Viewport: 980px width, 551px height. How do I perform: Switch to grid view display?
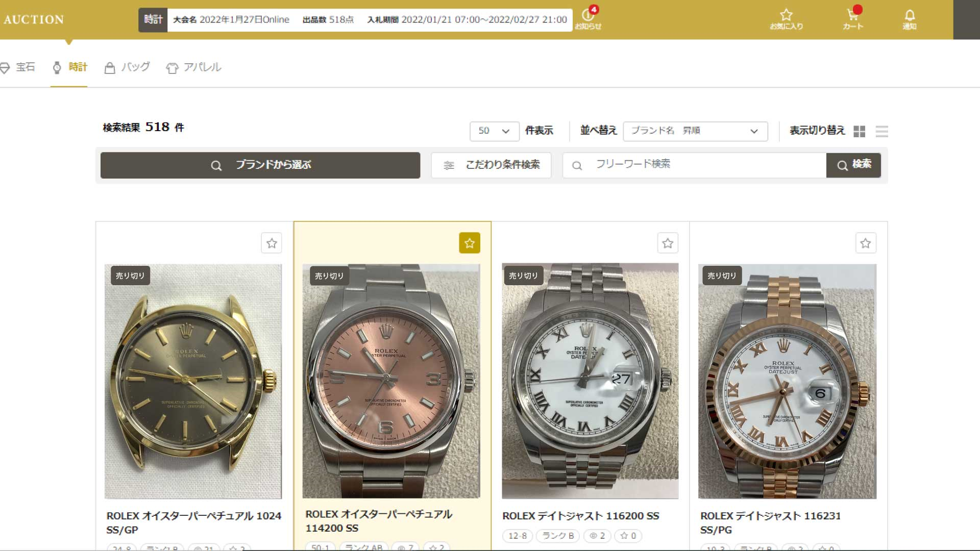859,132
